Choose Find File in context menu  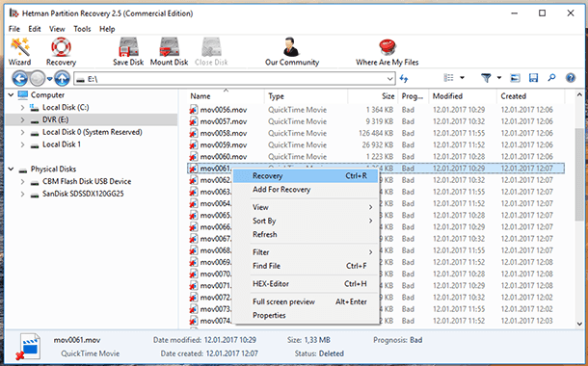[306, 266]
